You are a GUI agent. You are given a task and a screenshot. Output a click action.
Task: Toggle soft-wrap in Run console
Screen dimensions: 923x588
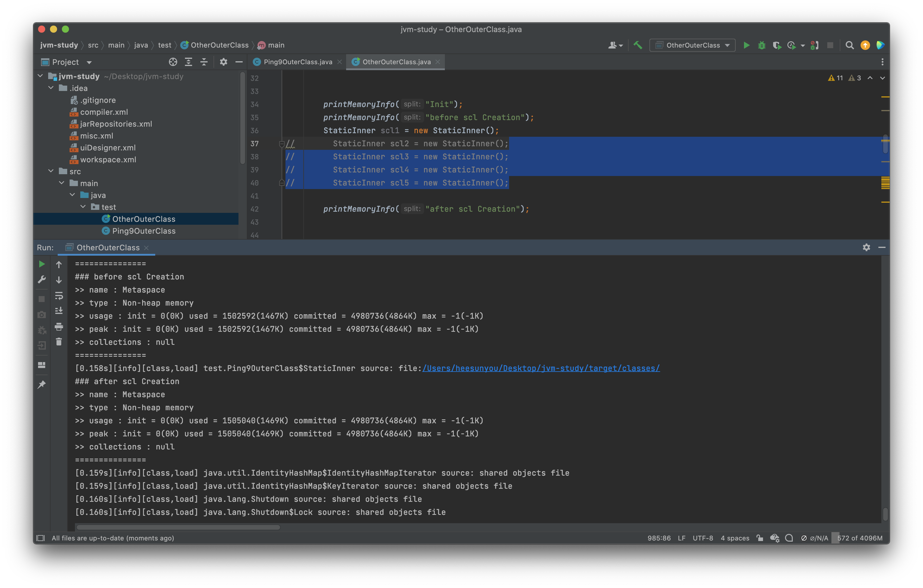pos(59,295)
